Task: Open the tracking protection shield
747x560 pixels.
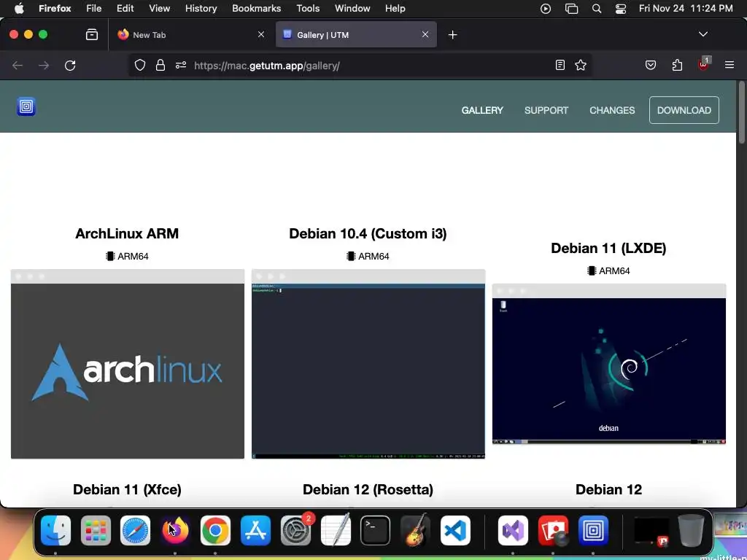Action: coord(139,65)
